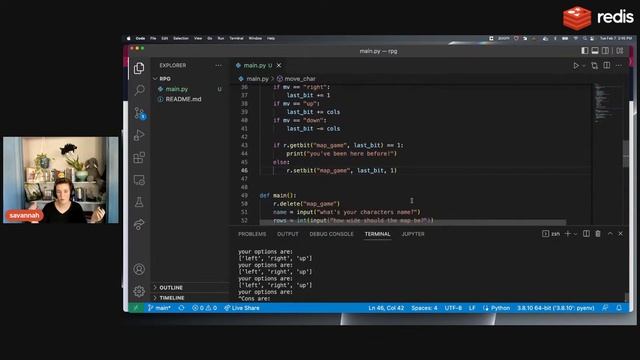
Task: Open errors and warnings count in status bar
Action: 204,308
